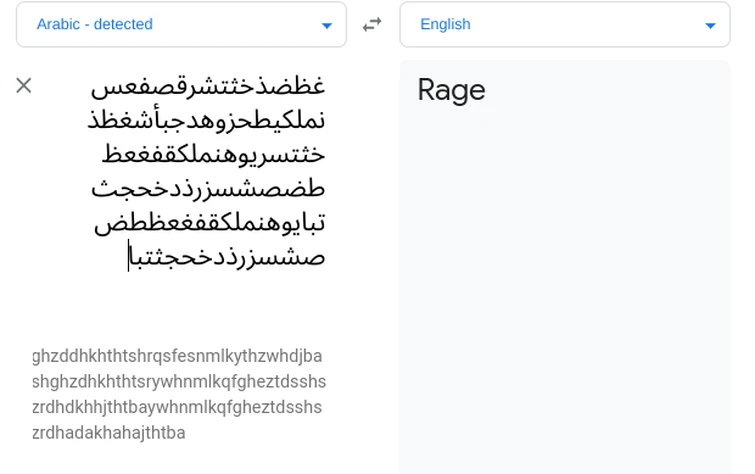
Task: Click the last Arabic line with text cursor
Action: coord(227,257)
